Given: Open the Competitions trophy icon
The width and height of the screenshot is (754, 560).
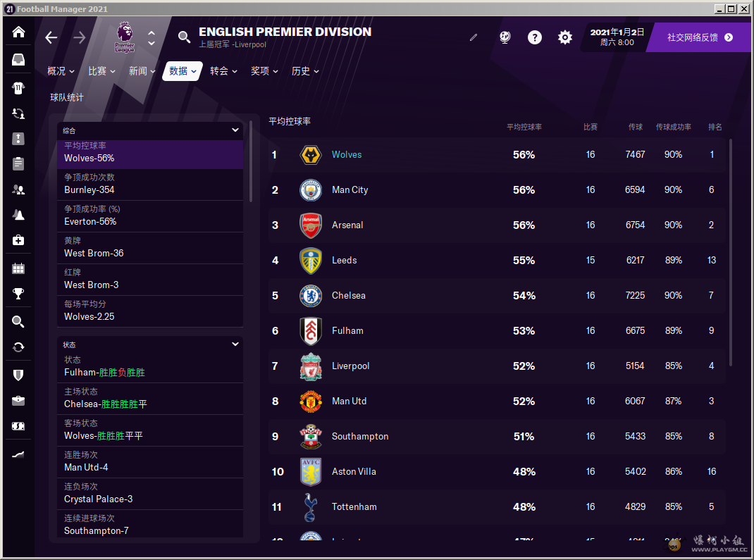Looking at the screenshot, I should [x=18, y=294].
